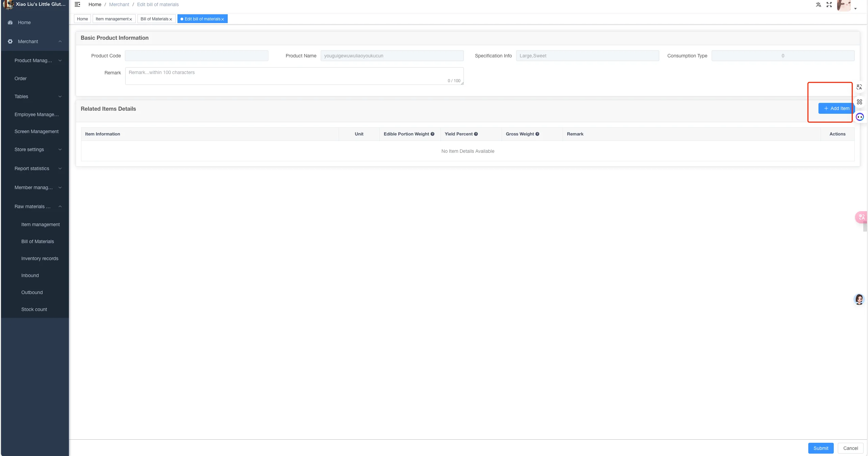Switch to the Home tab

click(x=82, y=19)
